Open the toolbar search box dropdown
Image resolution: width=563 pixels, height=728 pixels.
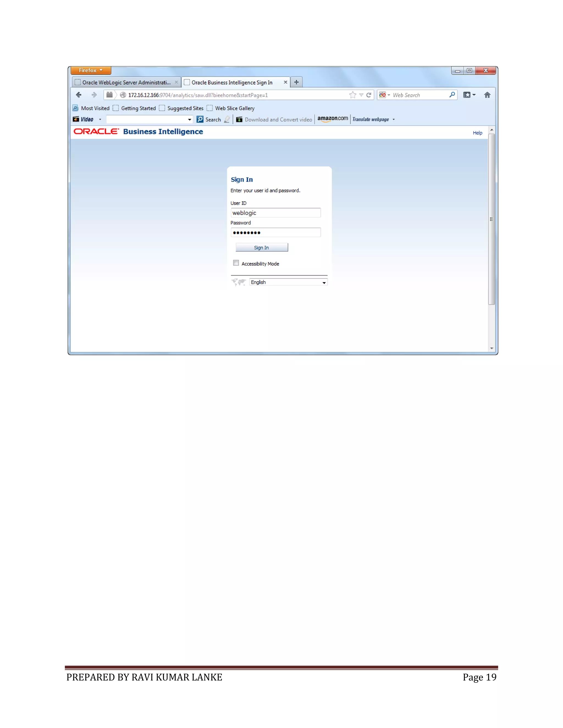[x=189, y=119]
